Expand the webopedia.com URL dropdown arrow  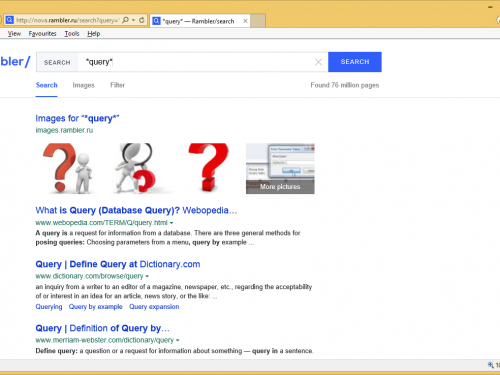coord(172,223)
